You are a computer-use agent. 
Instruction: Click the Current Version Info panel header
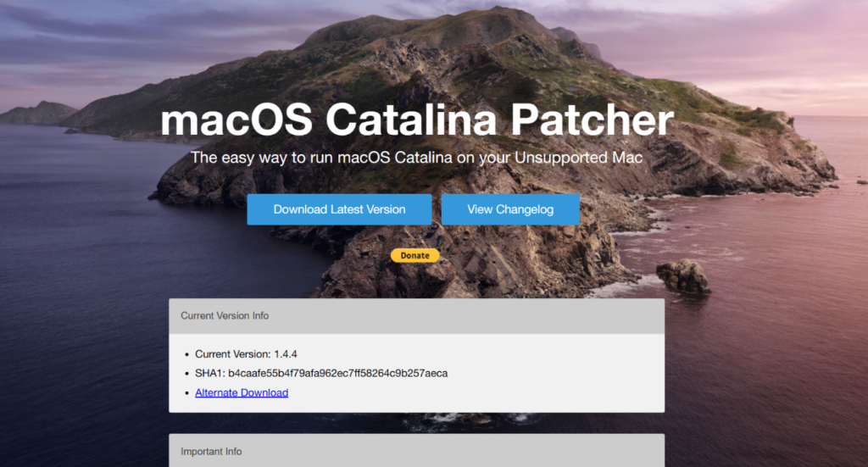pyautogui.click(x=416, y=315)
